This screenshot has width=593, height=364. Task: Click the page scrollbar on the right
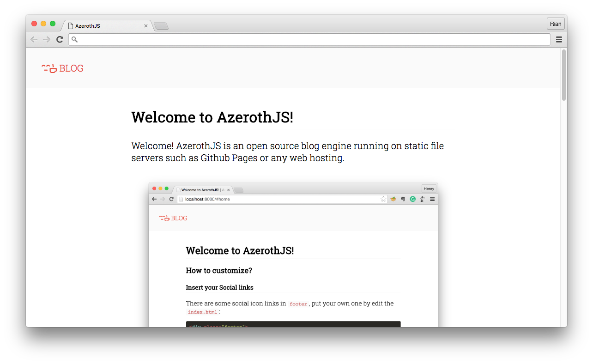[x=563, y=74]
